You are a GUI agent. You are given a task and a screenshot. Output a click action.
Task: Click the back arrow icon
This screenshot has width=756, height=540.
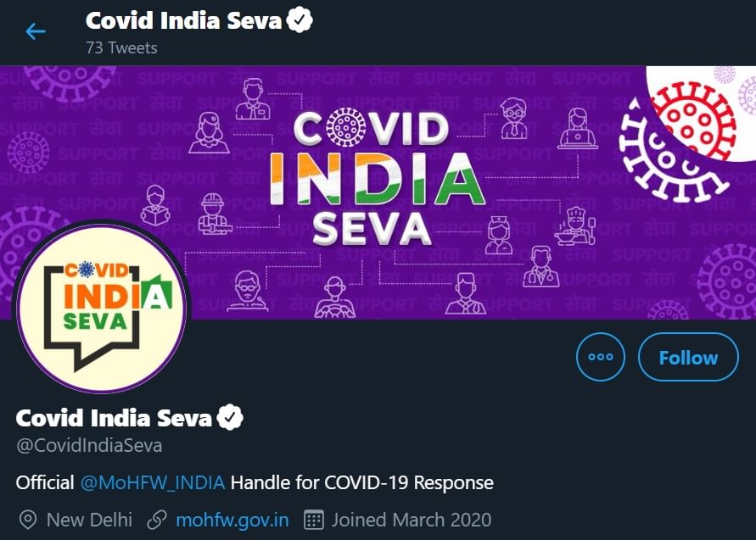[36, 32]
